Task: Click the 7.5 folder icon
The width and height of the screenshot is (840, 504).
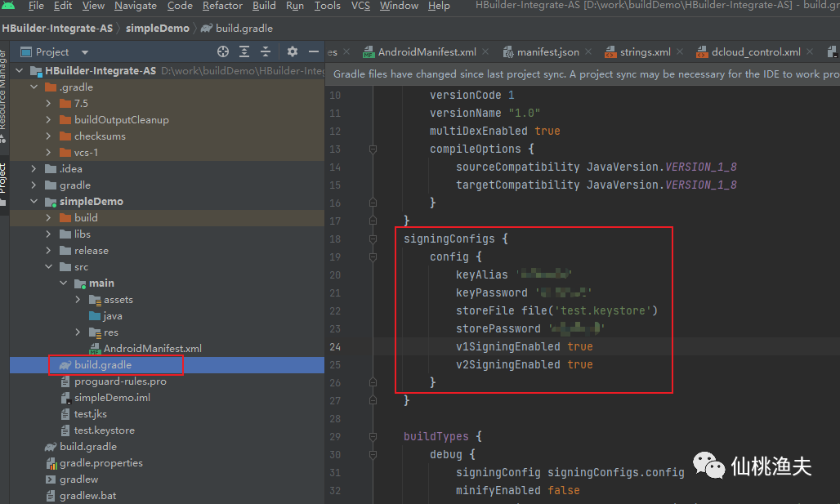Action: 65,104
